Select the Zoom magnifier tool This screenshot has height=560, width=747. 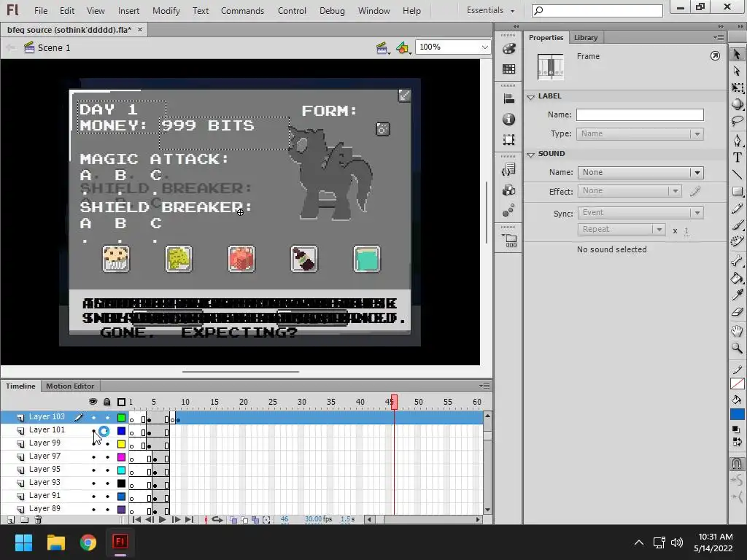737,348
